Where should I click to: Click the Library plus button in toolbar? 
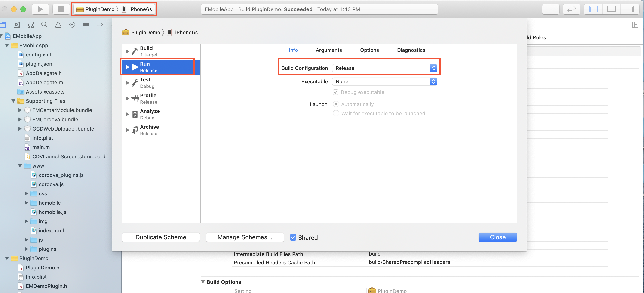tap(551, 9)
